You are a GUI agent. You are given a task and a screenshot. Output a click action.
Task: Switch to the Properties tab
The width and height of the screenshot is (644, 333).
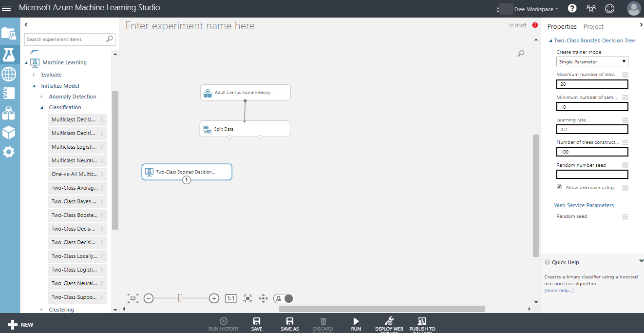pyautogui.click(x=562, y=26)
